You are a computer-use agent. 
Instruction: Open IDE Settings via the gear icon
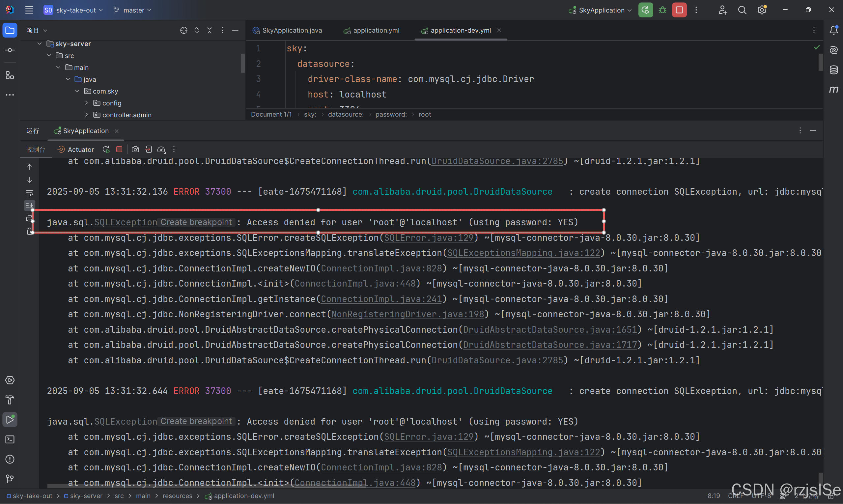pyautogui.click(x=762, y=10)
